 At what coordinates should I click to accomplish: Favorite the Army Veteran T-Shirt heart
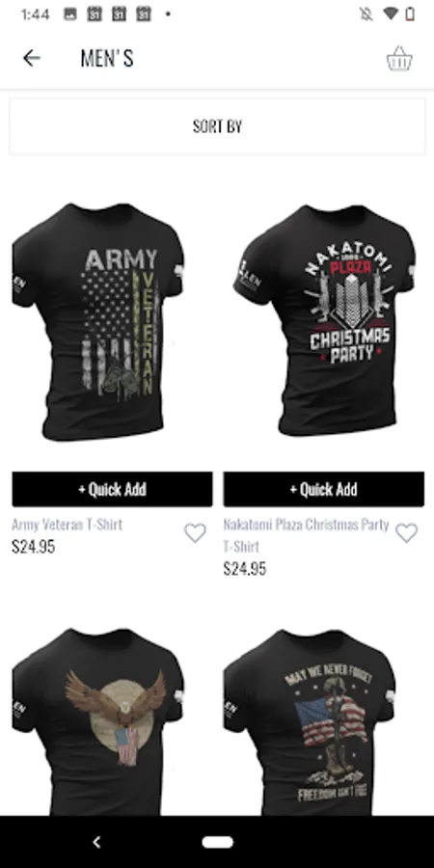pyautogui.click(x=195, y=532)
